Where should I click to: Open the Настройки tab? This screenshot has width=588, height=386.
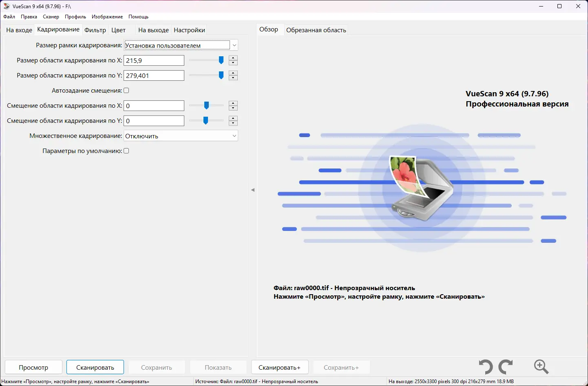click(189, 30)
